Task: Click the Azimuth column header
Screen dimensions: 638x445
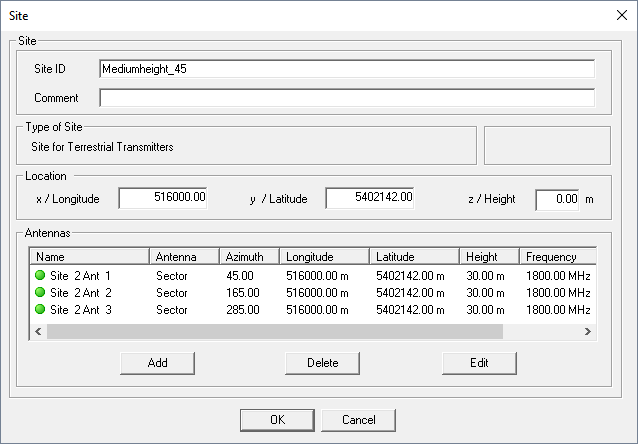Action: [x=248, y=257]
